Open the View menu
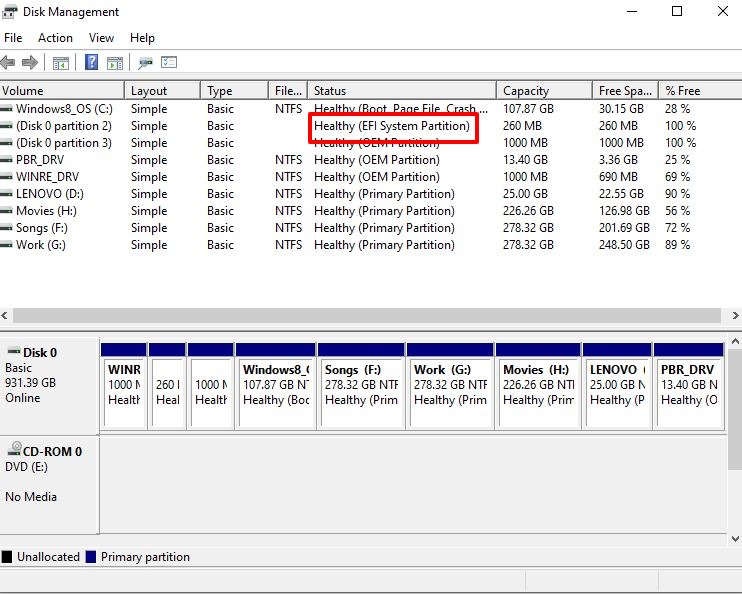This screenshot has height=594, width=742. point(101,38)
